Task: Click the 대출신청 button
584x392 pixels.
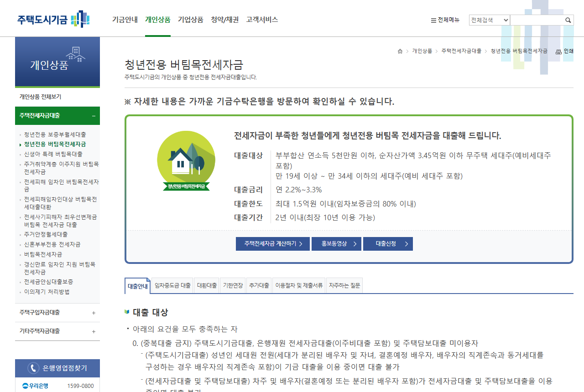Action: click(x=388, y=244)
